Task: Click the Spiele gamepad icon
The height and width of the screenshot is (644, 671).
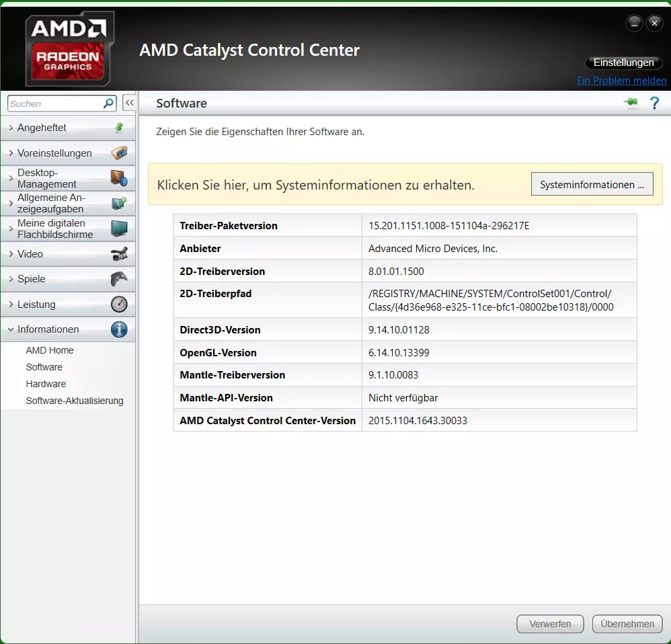Action: coord(119,279)
